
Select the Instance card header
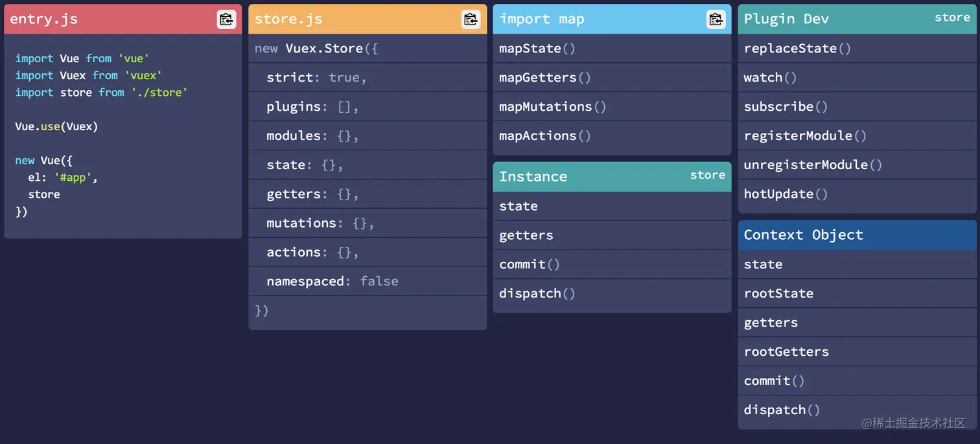(612, 176)
